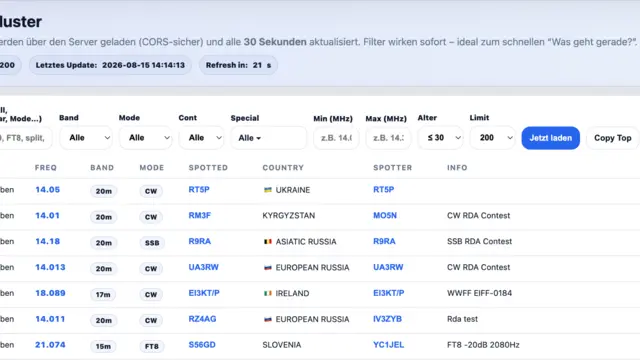Click the search text field with FT8, split placeholder

[25, 138]
